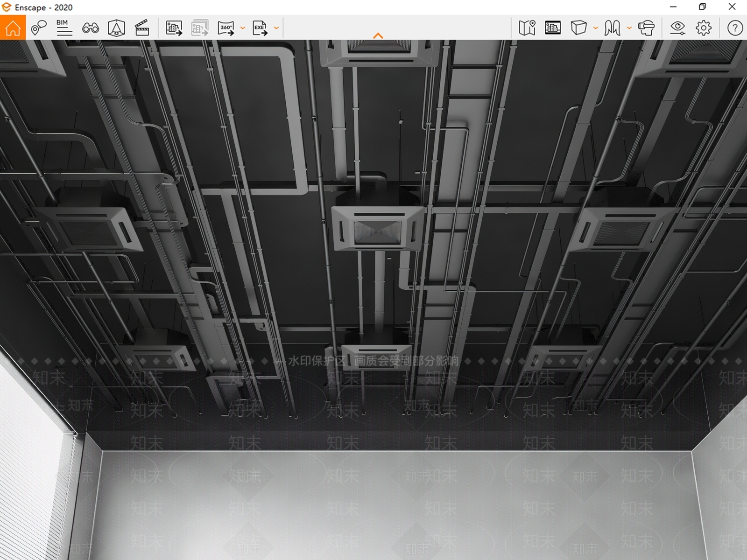
Task: Toggle the minimap view
Action: pyautogui.click(x=527, y=28)
